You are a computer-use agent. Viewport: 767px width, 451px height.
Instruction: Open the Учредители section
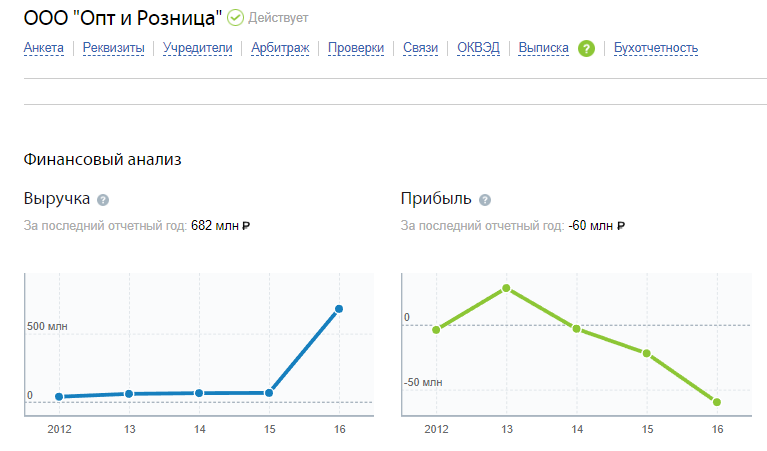pos(197,48)
